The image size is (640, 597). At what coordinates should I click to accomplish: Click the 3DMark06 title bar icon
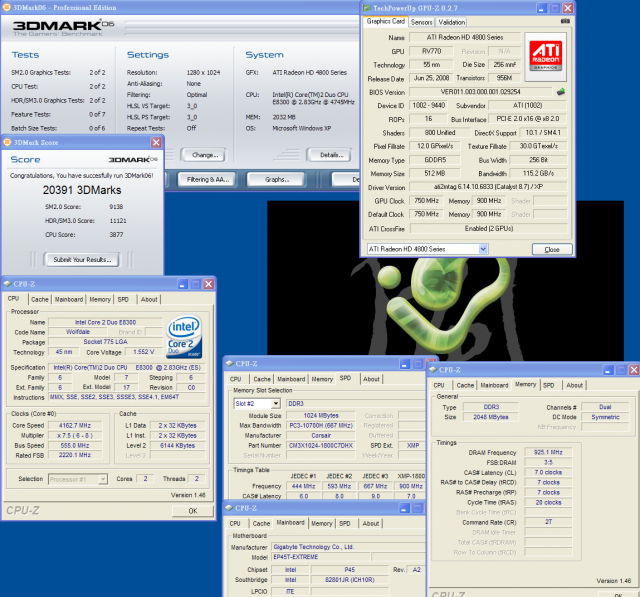[x=7, y=7]
